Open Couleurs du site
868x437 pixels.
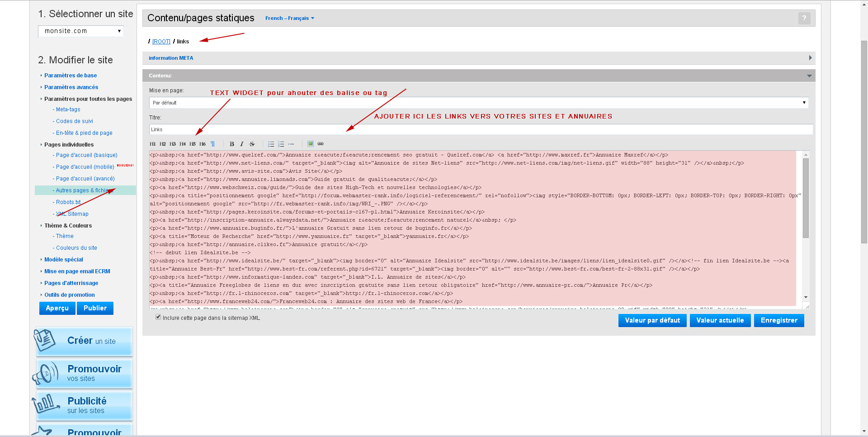pyautogui.click(x=76, y=247)
